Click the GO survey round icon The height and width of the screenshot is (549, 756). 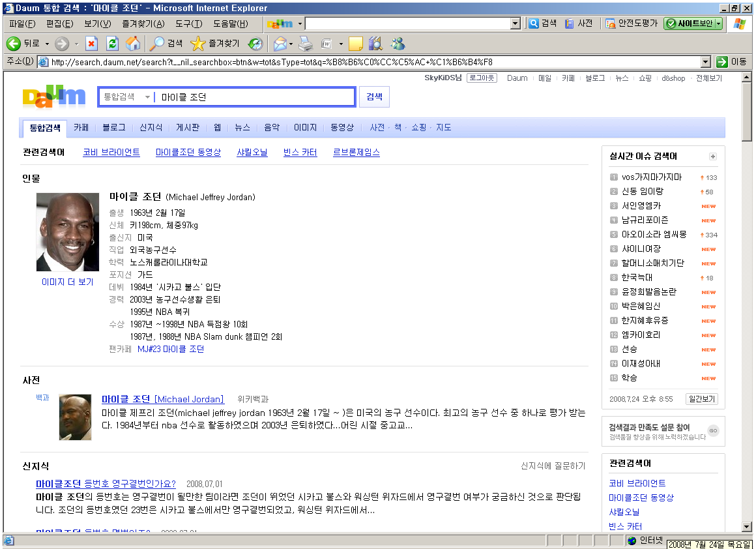coord(713,431)
